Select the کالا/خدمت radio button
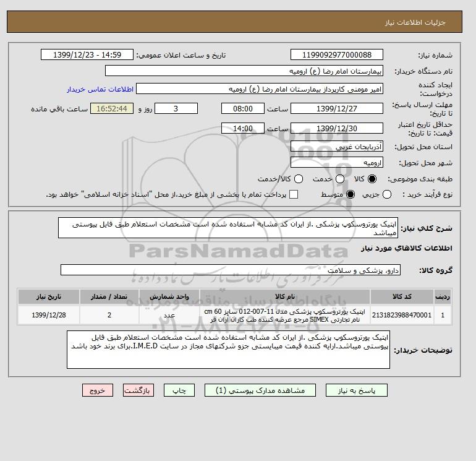The image size is (476, 461). pyautogui.click(x=299, y=179)
